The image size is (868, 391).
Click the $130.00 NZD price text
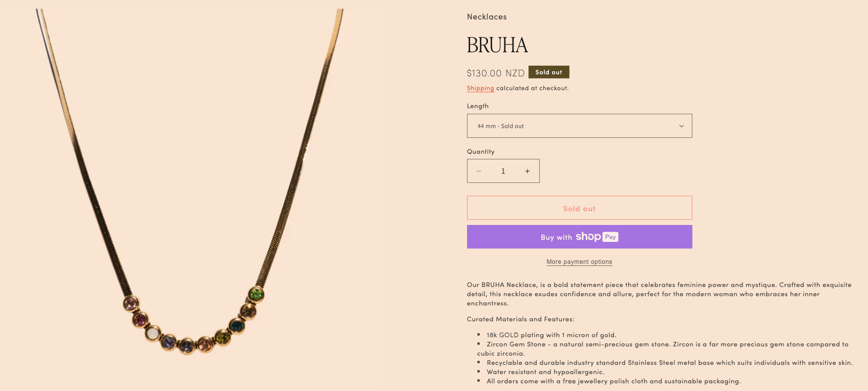(x=496, y=73)
